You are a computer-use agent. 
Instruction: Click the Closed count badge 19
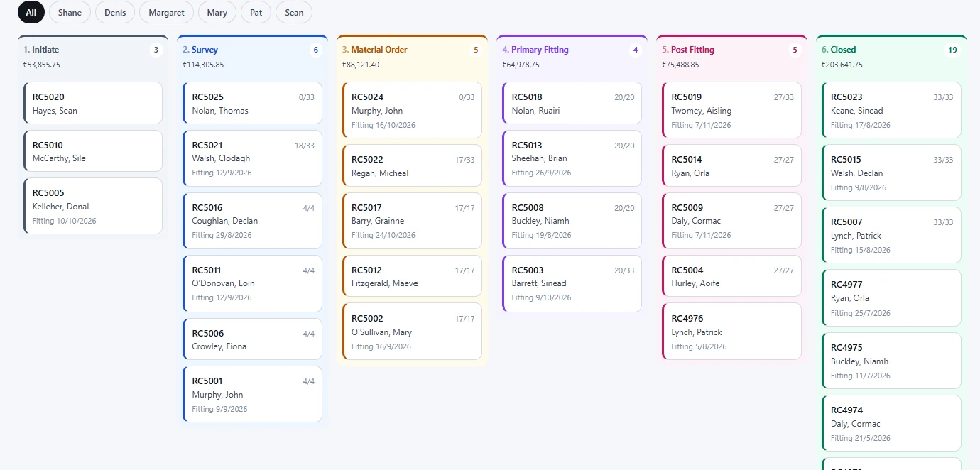coord(952,50)
